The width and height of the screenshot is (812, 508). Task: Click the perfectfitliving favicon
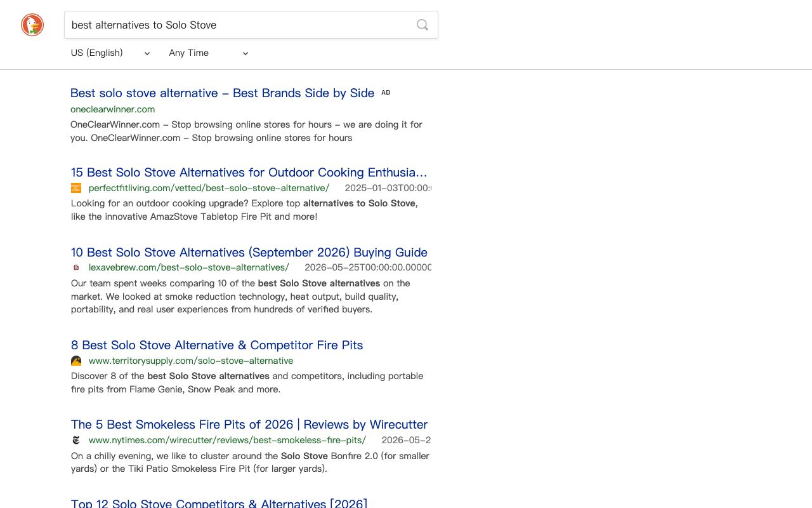[x=76, y=188]
